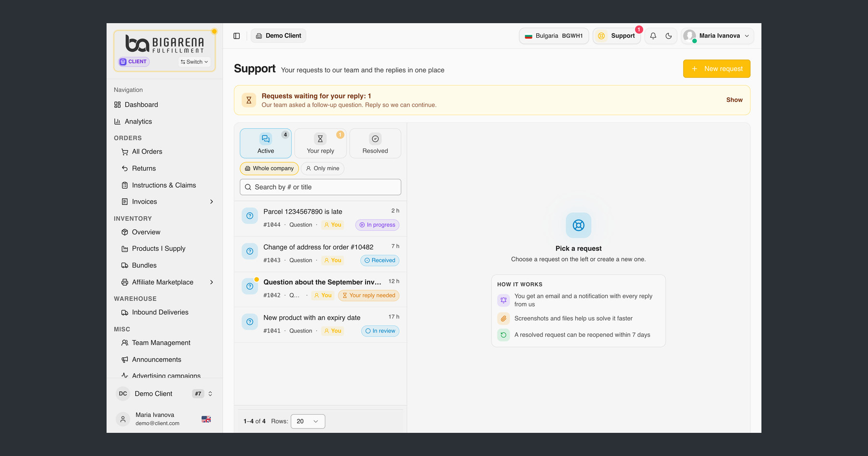Screen dimensions: 868x456
Task: Switch to the Resolved tab
Action: pos(375,143)
